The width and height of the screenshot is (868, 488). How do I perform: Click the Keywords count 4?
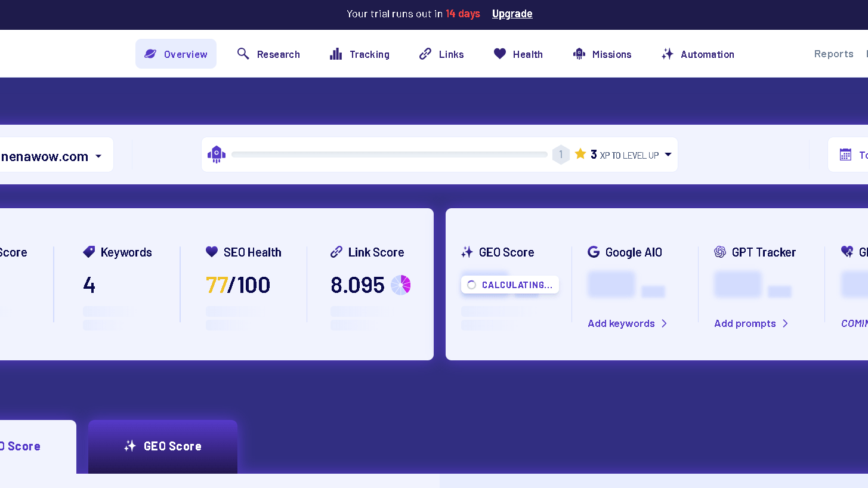[x=89, y=285]
